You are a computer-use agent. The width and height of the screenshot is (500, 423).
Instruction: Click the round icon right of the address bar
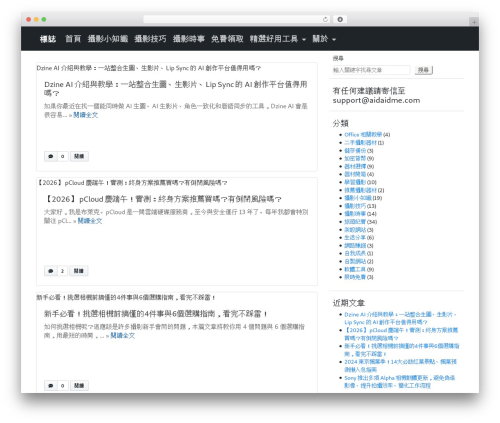(340, 19)
